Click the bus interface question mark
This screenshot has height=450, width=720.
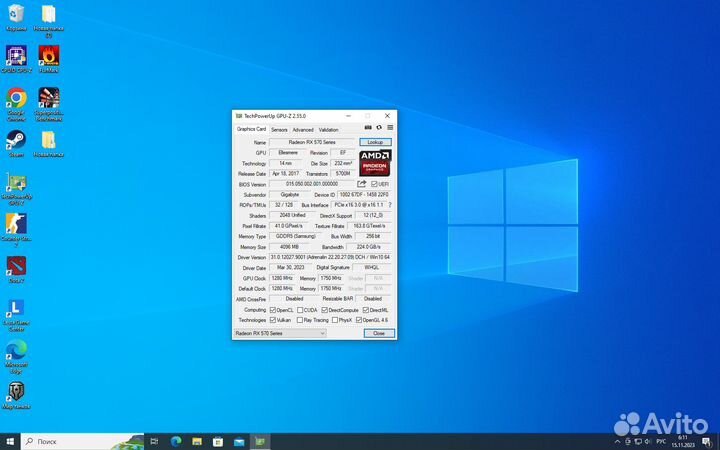coord(390,204)
